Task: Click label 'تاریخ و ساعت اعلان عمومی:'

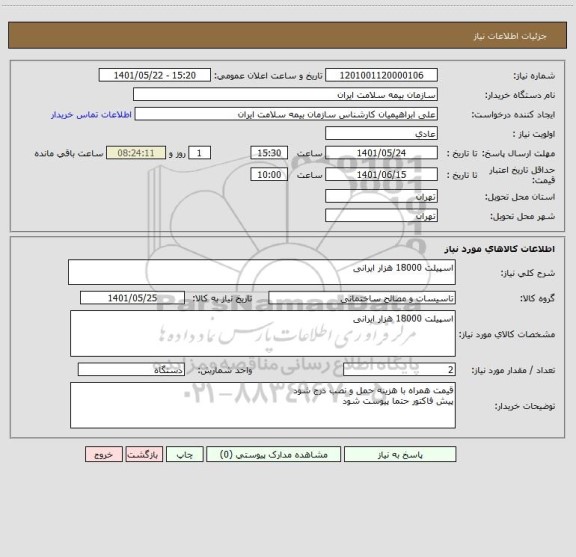Action: pos(269,76)
